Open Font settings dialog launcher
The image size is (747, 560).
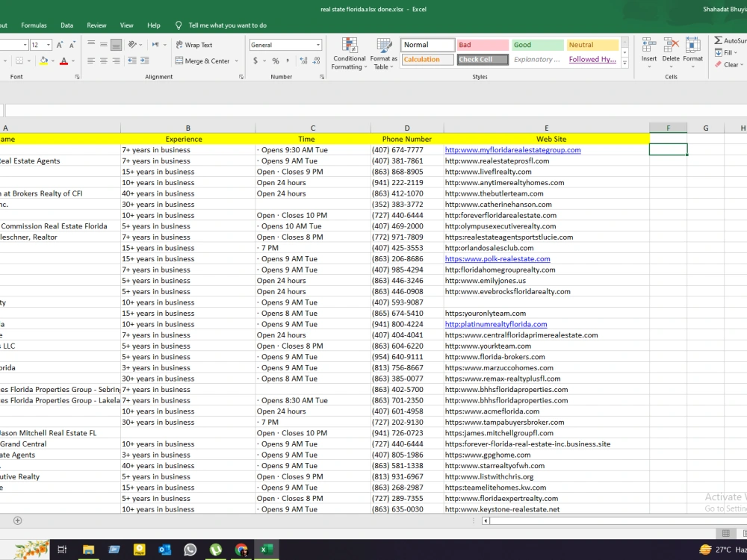[77, 77]
